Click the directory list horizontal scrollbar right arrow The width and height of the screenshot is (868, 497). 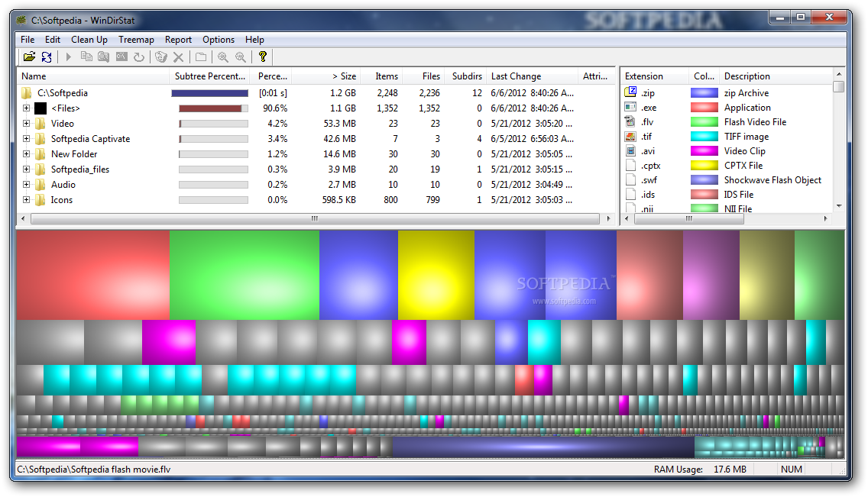click(608, 219)
